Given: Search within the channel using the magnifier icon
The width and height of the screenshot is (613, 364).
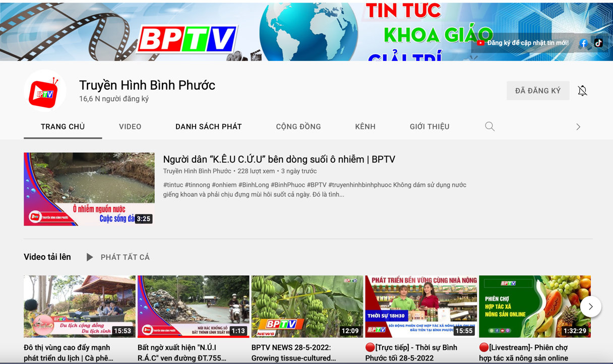Looking at the screenshot, I should pyautogui.click(x=489, y=126).
